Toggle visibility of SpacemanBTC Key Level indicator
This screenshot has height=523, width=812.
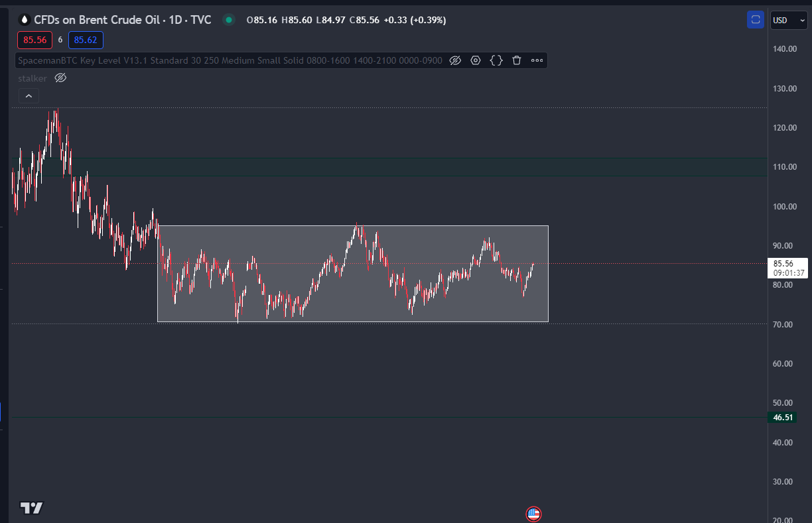455,60
